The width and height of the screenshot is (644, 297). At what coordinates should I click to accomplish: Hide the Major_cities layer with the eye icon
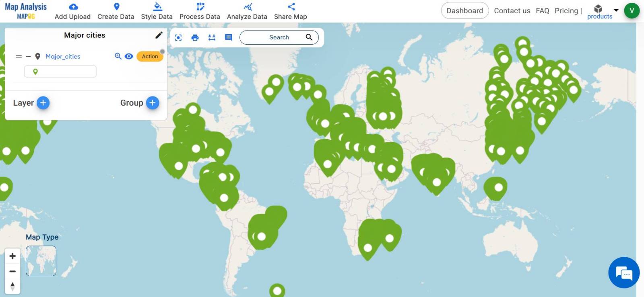pos(129,56)
